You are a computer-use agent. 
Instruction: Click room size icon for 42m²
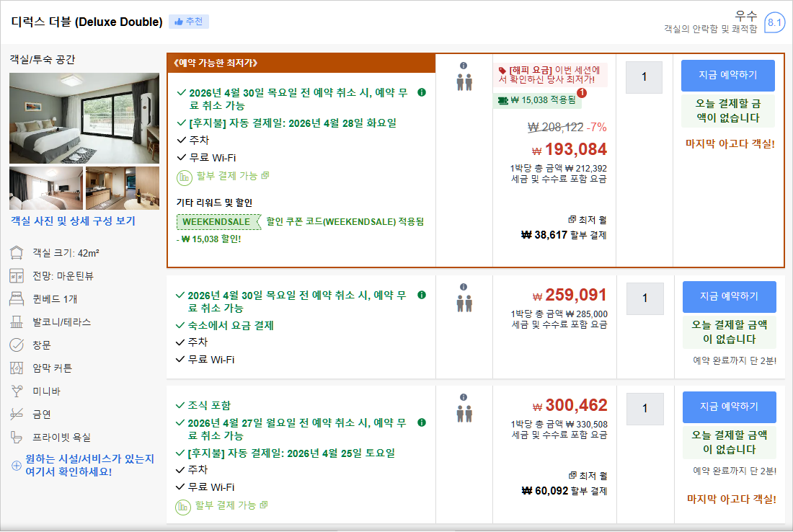click(x=17, y=253)
